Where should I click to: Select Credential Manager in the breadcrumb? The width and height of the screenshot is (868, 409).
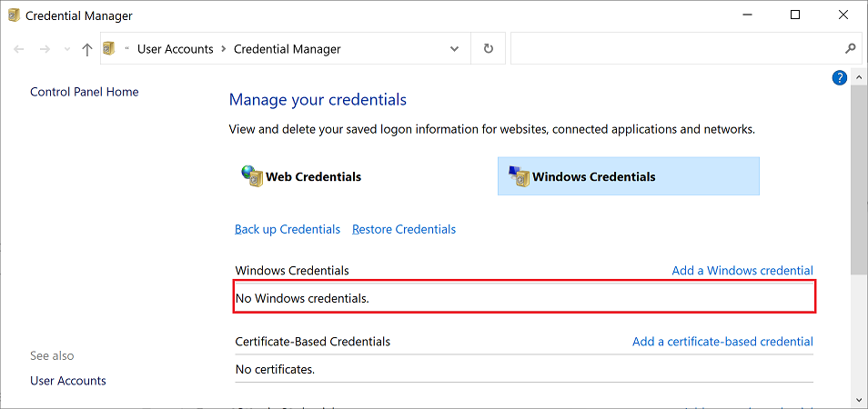tap(288, 49)
